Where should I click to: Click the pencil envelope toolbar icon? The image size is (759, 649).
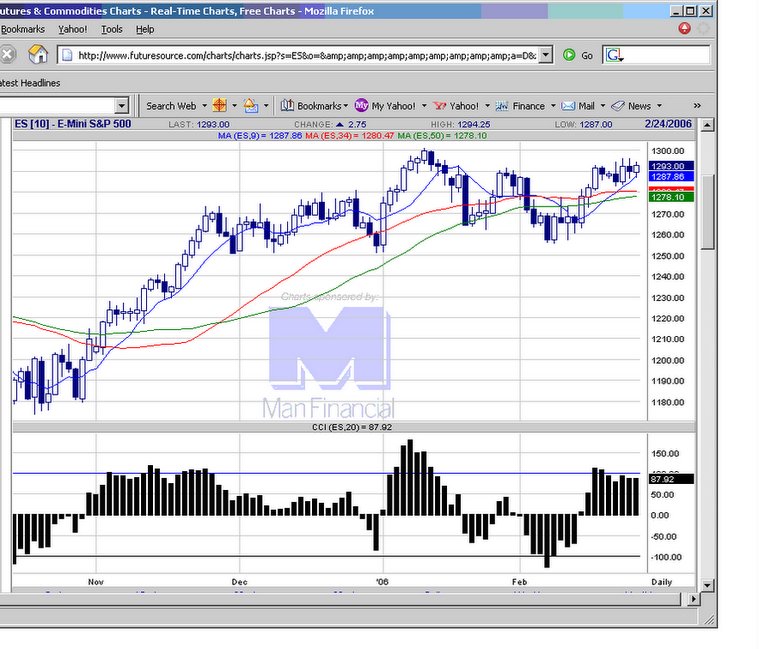(251, 106)
